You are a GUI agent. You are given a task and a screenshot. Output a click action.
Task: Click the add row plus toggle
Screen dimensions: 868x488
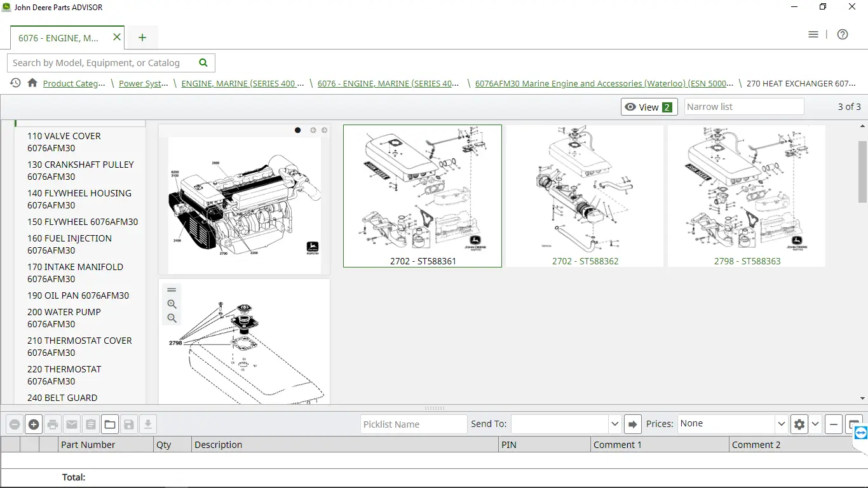pyautogui.click(x=34, y=424)
